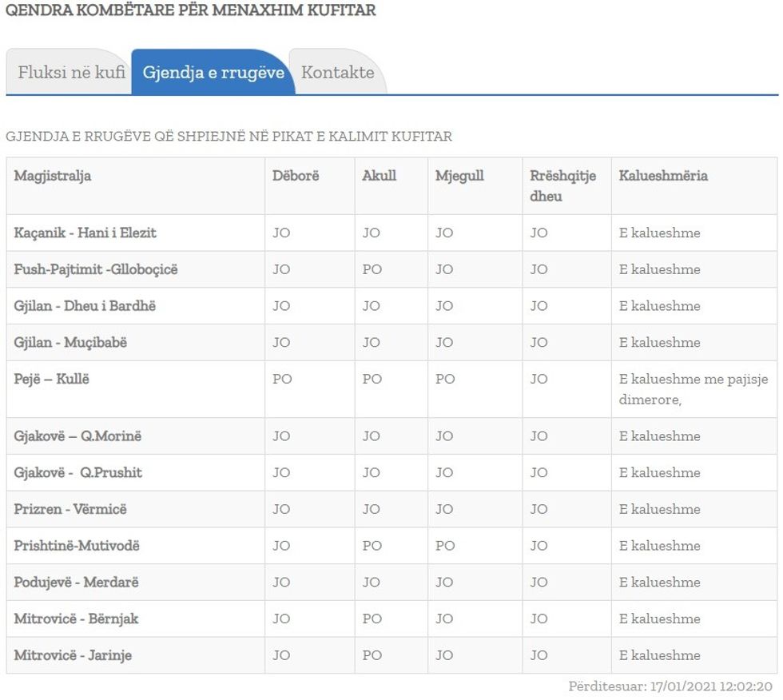The image size is (783, 700).
Task: Select the Kaçanik - Hani i Elezit row name
Action: [x=85, y=233]
